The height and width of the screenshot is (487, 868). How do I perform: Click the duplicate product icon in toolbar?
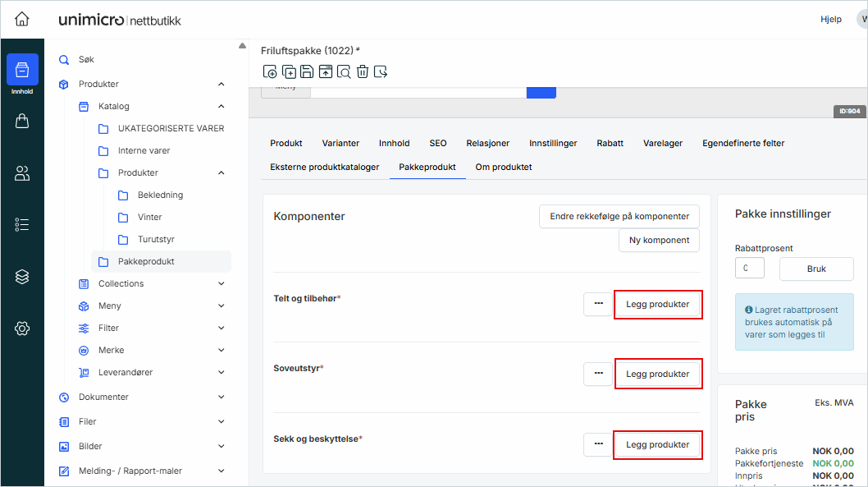click(x=289, y=72)
